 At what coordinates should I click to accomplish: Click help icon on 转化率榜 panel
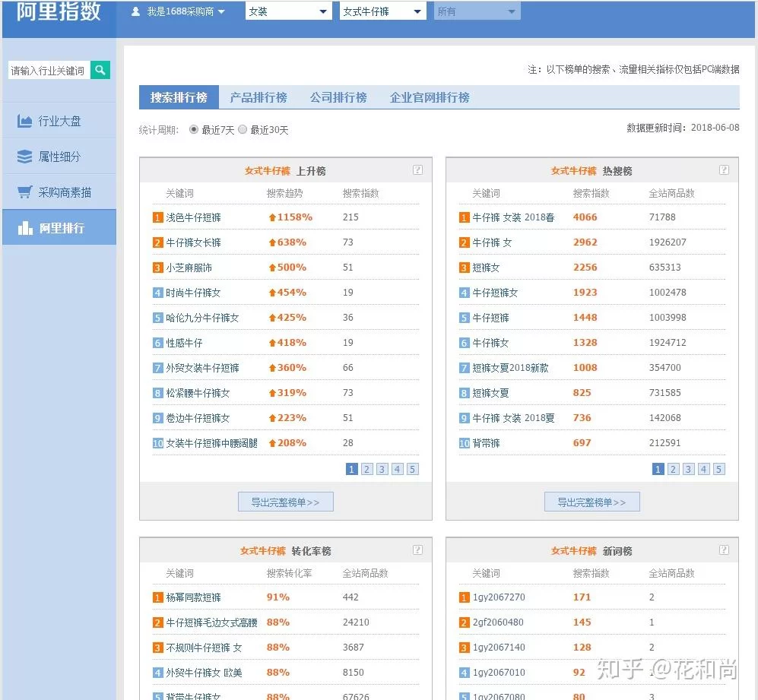click(417, 550)
